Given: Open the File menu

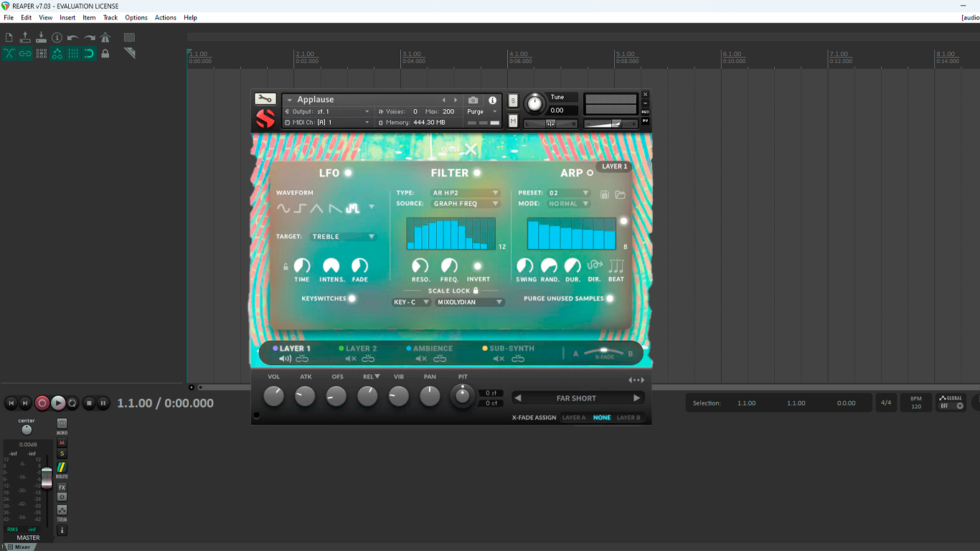Looking at the screenshot, I should 9,17.
